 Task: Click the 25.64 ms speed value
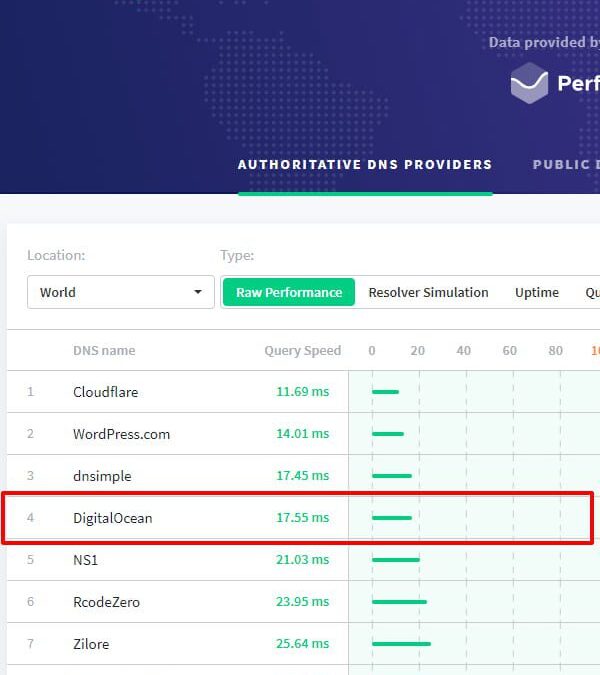click(x=303, y=644)
